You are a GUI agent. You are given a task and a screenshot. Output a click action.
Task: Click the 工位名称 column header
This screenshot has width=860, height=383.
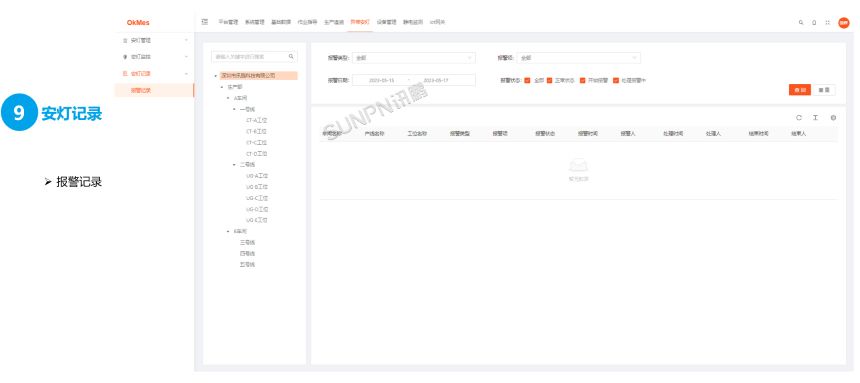(x=417, y=133)
